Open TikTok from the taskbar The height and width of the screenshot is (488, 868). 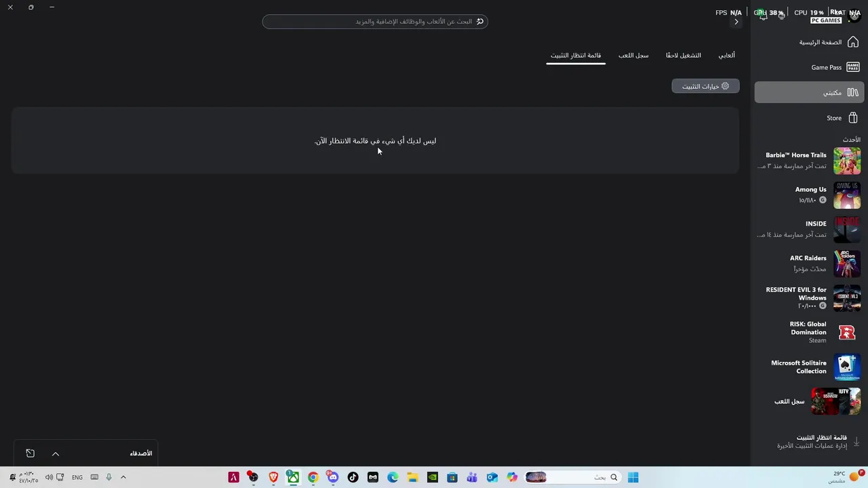353,477
